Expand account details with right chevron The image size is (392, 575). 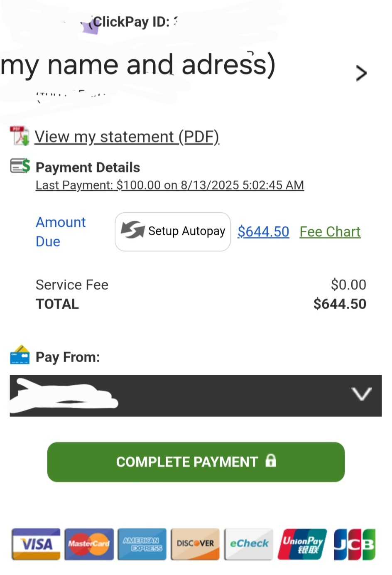coord(361,74)
